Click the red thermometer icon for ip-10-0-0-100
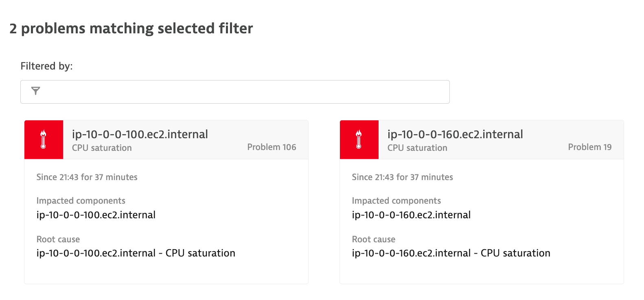The width and height of the screenshot is (644, 300). (44, 139)
